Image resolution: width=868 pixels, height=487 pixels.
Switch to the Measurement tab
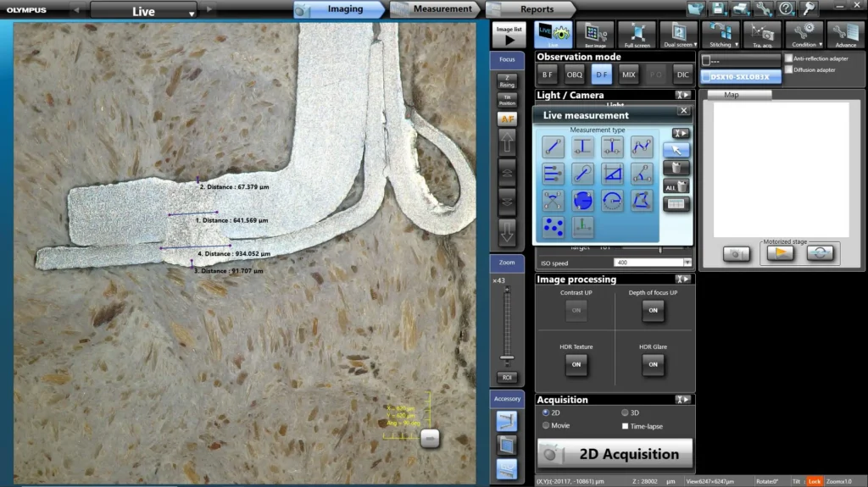click(x=435, y=8)
